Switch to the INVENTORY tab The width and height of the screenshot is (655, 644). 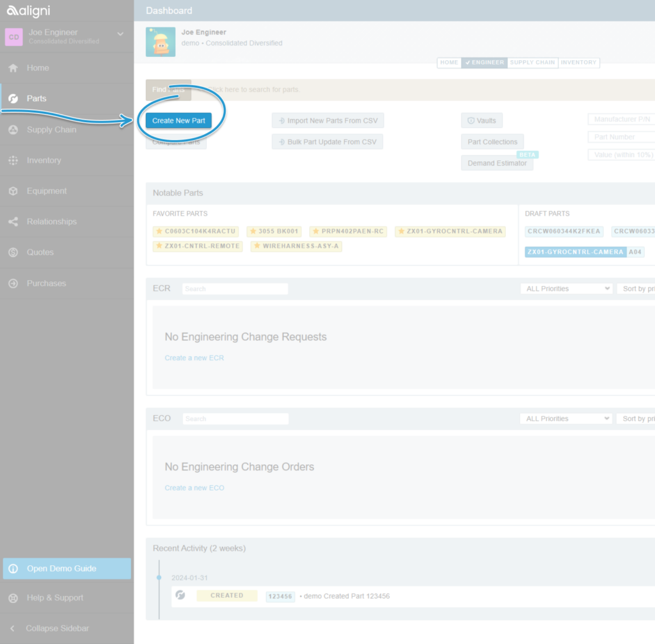tap(579, 63)
